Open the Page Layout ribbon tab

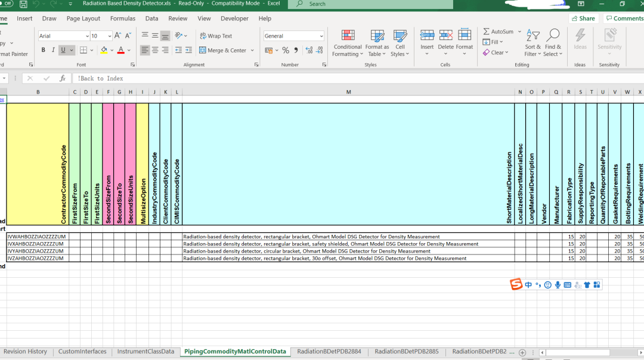click(x=83, y=18)
